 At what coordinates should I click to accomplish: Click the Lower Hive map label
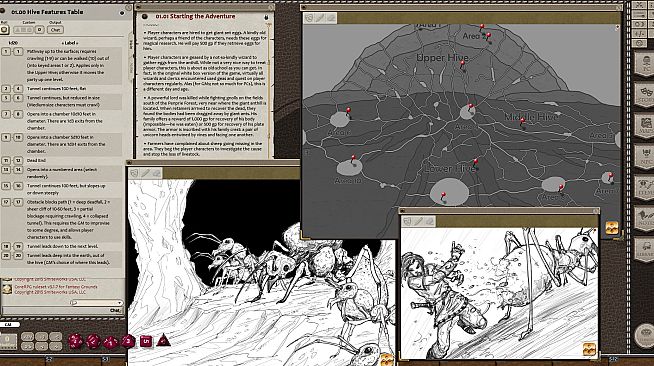[449, 168]
